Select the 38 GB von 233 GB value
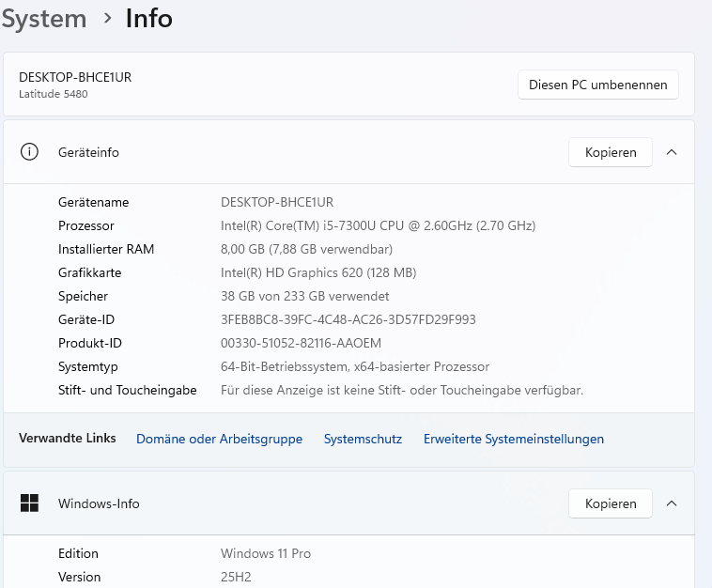712x588 pixels. tap(304, 296)
